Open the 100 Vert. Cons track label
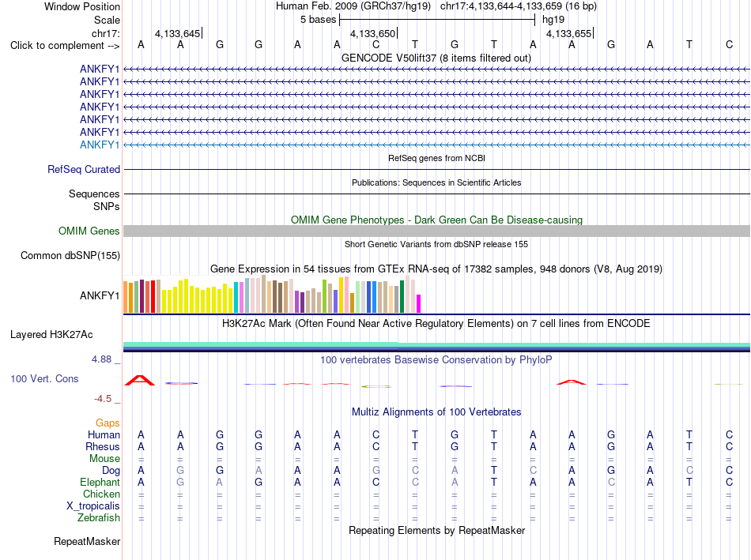 (44, 378)
